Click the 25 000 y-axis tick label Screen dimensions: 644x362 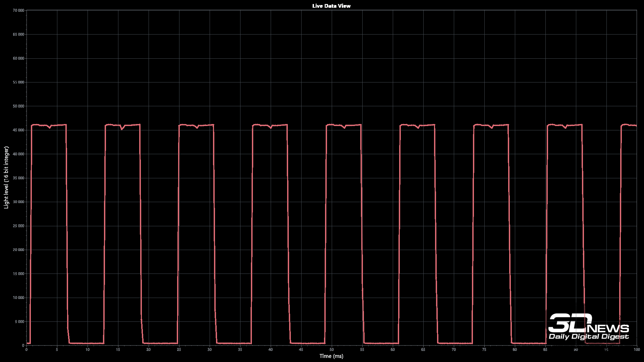pyautogui.click(x=18, y=226)
